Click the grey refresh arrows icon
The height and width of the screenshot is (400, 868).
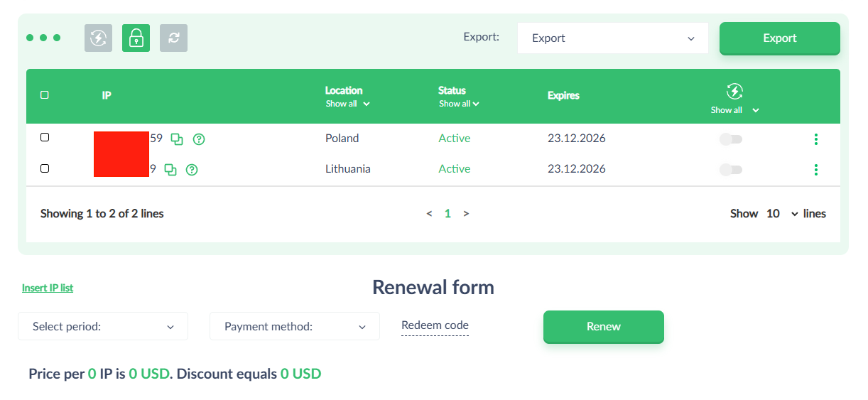tap(173, 38)
